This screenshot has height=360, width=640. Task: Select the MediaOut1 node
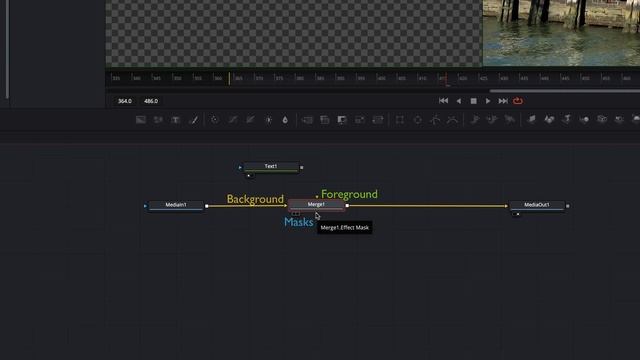coord(537,205)
